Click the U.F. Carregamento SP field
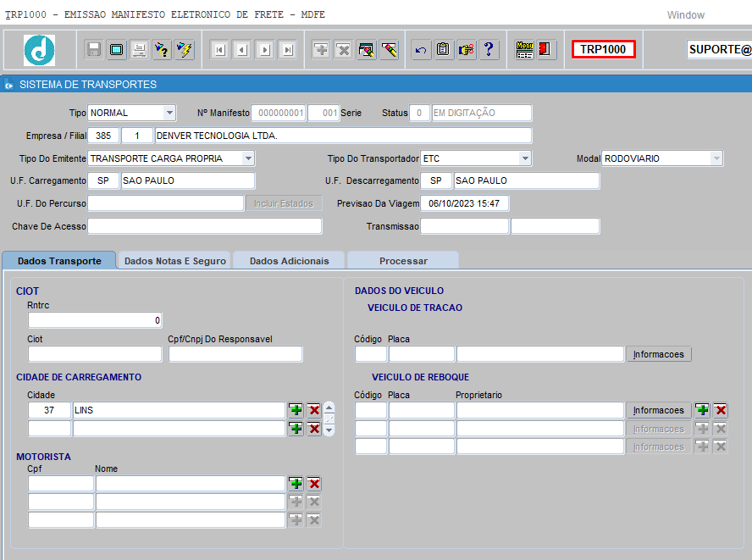The width and height of the screenshot is (752, 560). click(103, 181)
